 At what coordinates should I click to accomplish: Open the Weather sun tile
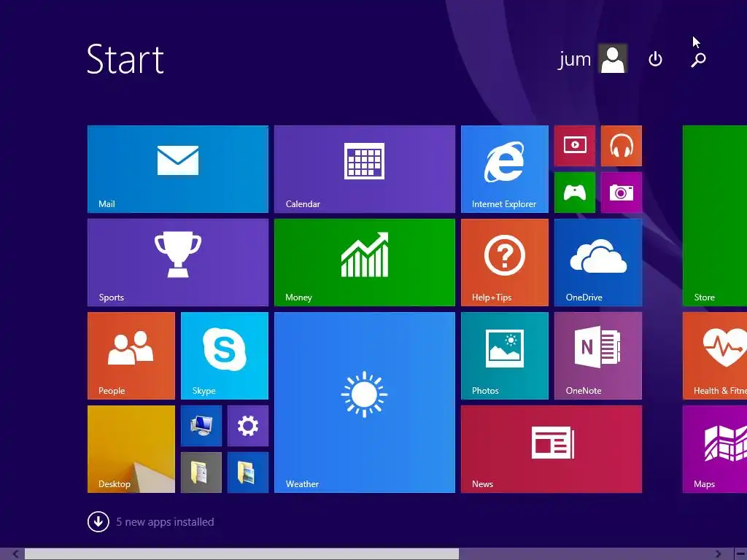click(x=365, y=402)
